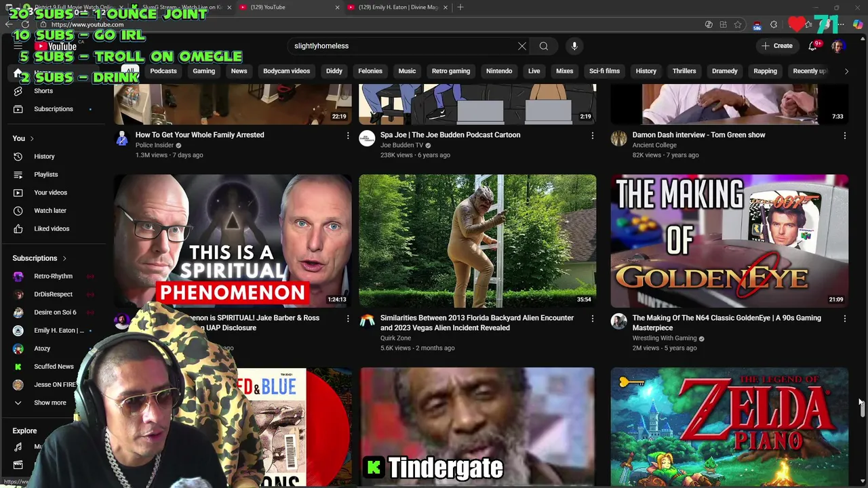Open History in the sidebar
Viewport: 868px width, 488px height.
(44, 157)
